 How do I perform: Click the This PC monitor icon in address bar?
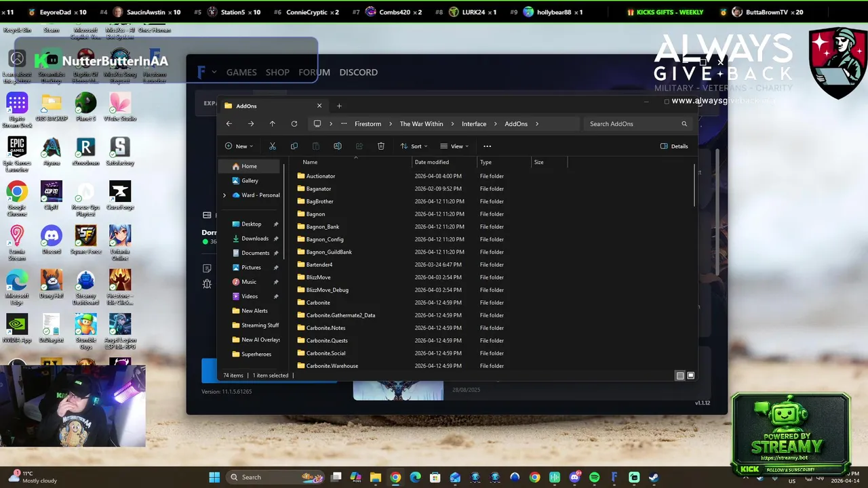317,124
